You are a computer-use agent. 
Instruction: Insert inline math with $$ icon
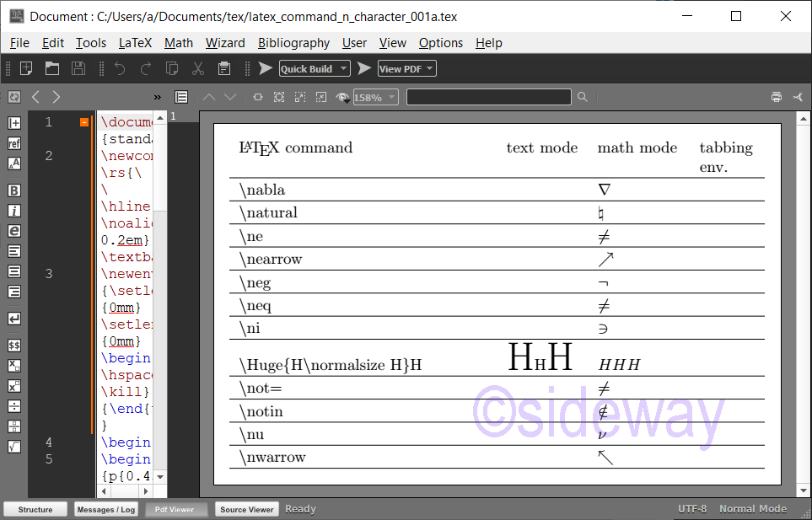point(14,346)
